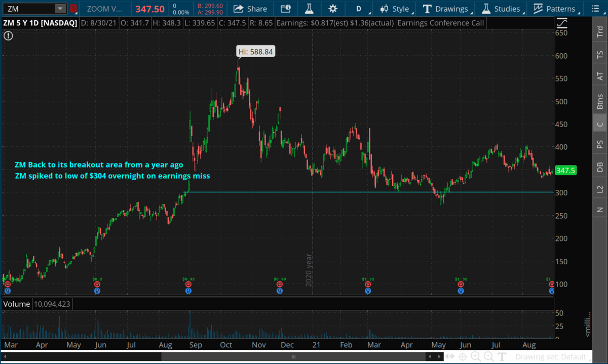Click the 347.5 current price tag
The image size is (608, 364).
566,171
